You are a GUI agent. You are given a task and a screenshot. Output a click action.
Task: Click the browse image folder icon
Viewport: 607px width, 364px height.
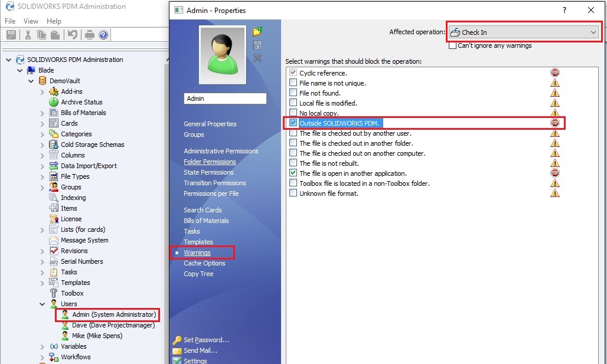pyautogui.click(x=257, y=32)
